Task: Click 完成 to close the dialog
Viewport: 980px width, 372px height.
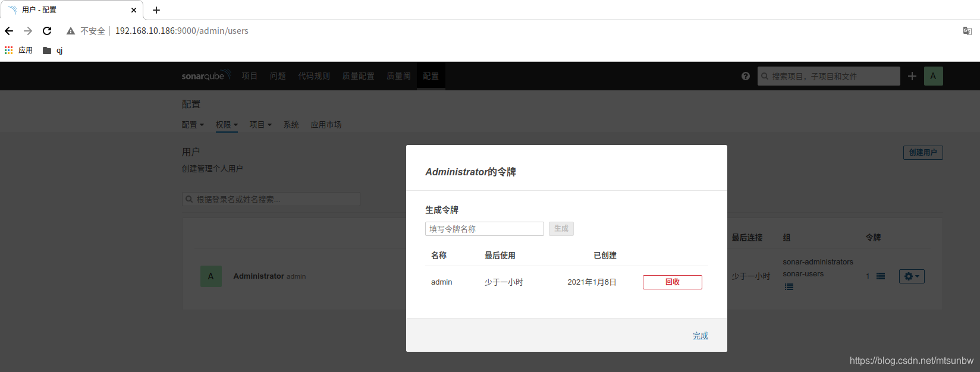Action: [x=701, y=336]
